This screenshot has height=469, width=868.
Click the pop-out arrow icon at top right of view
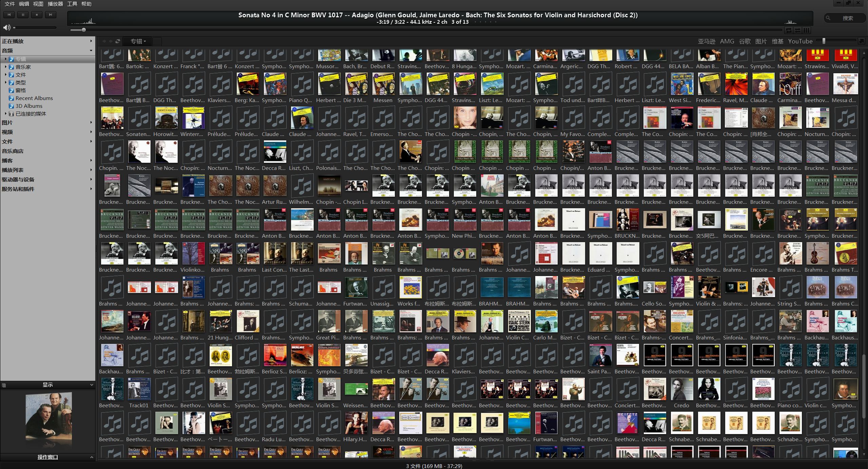[861, 41]
